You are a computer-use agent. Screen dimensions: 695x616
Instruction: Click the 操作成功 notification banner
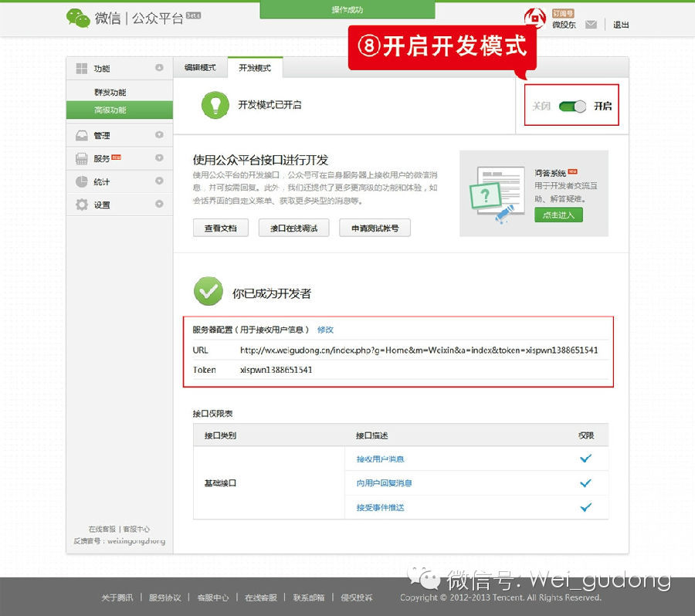click(347, 10)
